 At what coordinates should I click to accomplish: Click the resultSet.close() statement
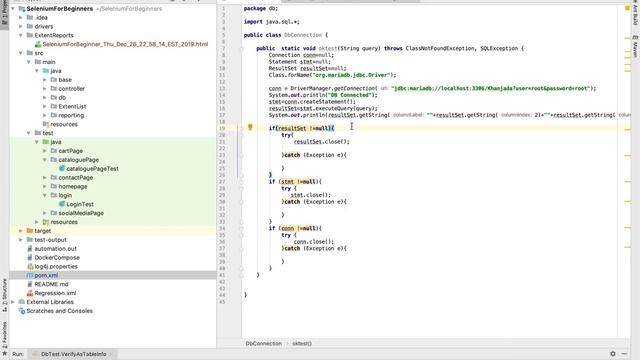[x=322, y=142]
